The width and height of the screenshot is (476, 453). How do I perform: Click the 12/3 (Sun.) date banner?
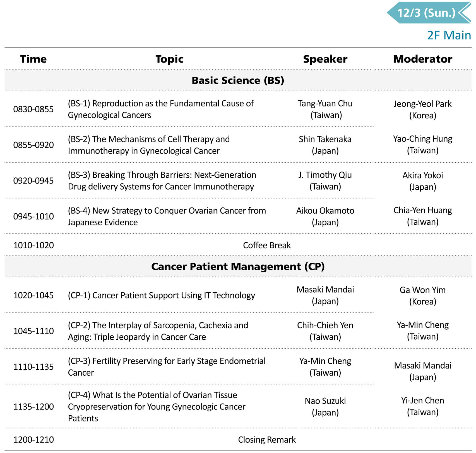click(426, 13)
